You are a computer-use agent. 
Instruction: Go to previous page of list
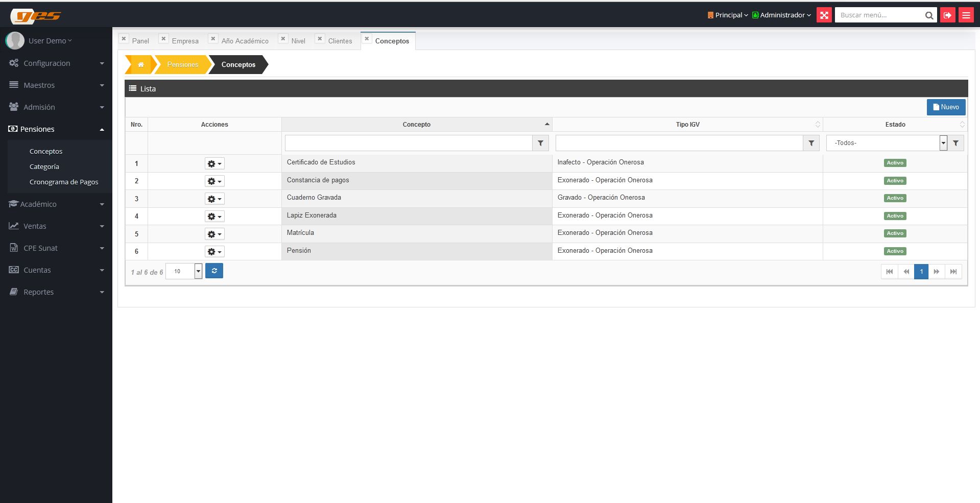[906, 272]
